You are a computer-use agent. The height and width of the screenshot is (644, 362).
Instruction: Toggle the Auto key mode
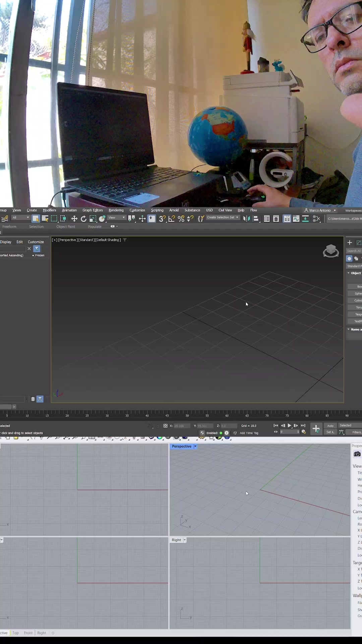(330, 426)
